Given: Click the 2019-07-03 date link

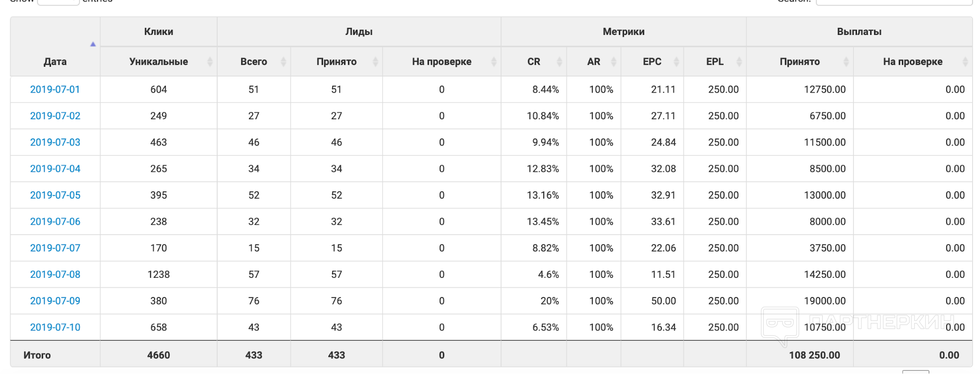Looking at the screenshot, I should pyautogui.click(x=55, y=142).
